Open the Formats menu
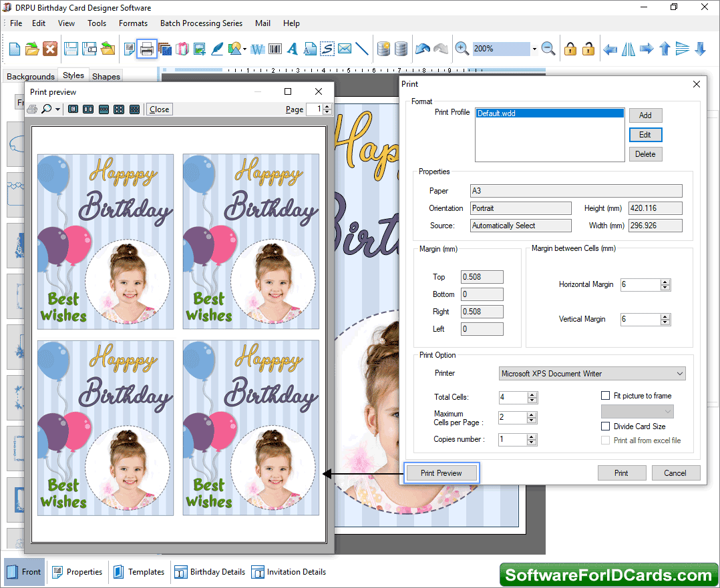This screenshot has height=588, width=720. tap(133, 23)
